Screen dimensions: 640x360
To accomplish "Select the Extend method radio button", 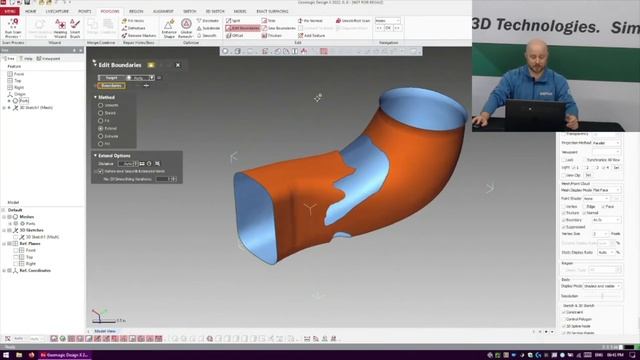I will point(100,129).
